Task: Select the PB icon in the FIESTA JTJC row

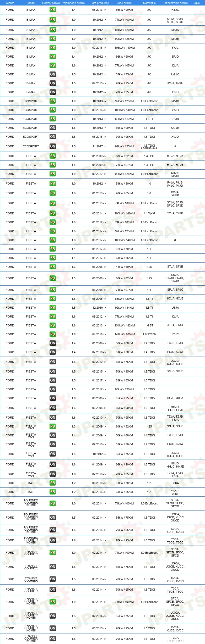Action: (52, 334)
